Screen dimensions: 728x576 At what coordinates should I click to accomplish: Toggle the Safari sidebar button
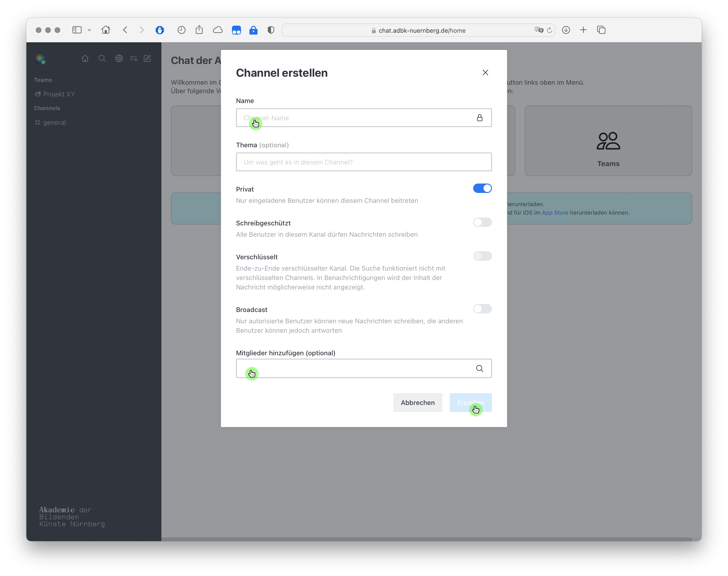point(77,30)
